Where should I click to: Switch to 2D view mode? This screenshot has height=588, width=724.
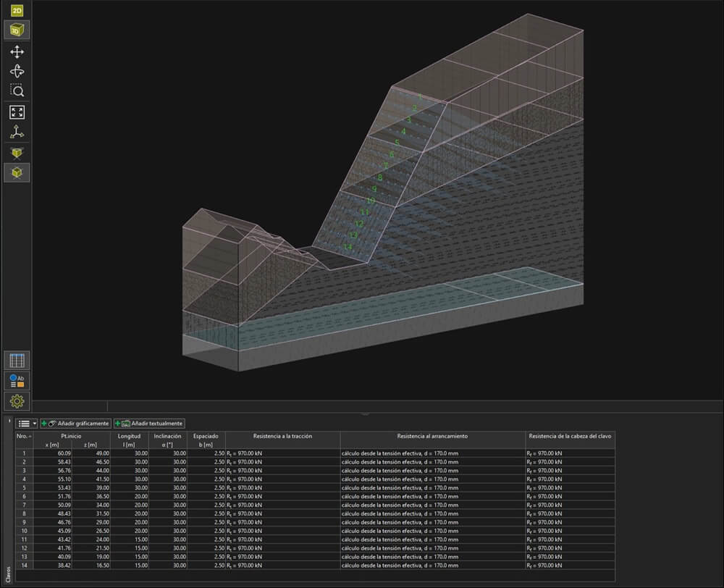[17, 10]
